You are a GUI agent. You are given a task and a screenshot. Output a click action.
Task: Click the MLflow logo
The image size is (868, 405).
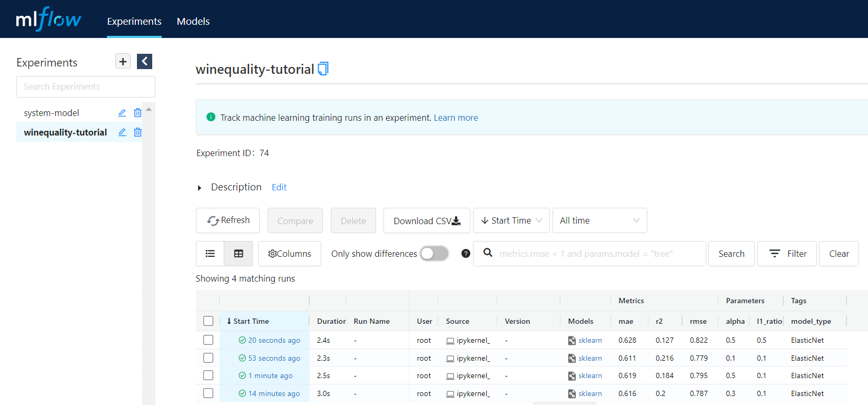(48, 19)
